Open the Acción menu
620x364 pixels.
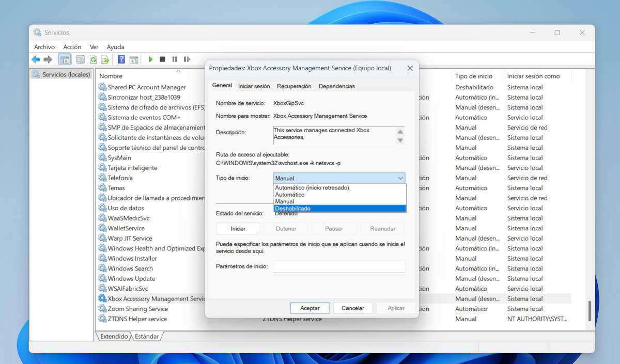pos(72,47)
